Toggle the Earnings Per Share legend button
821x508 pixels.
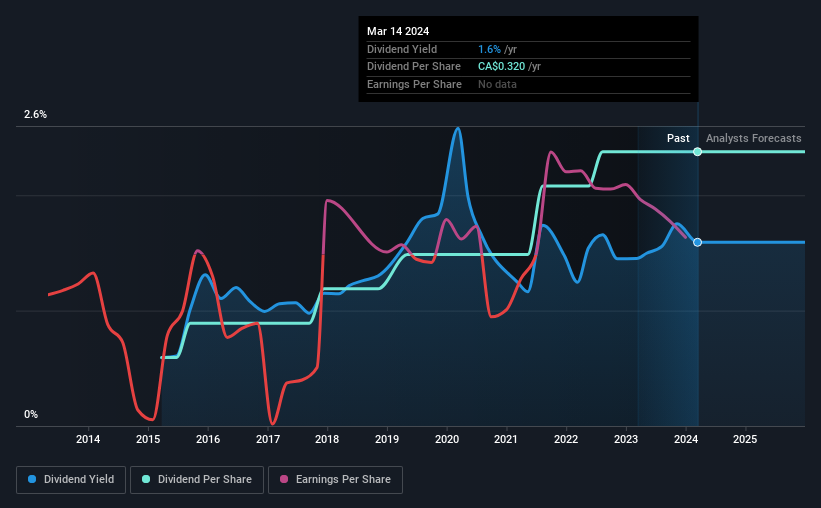tap(335, 480)
